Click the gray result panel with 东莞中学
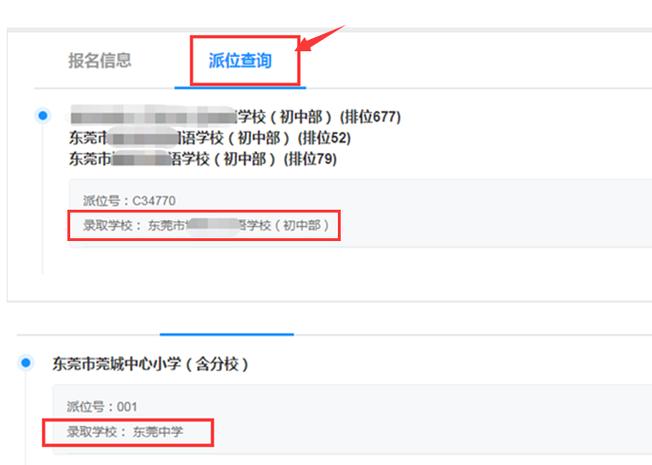Image resolution: width=652 pixels, height=465 pixels. tap(352, 419)
